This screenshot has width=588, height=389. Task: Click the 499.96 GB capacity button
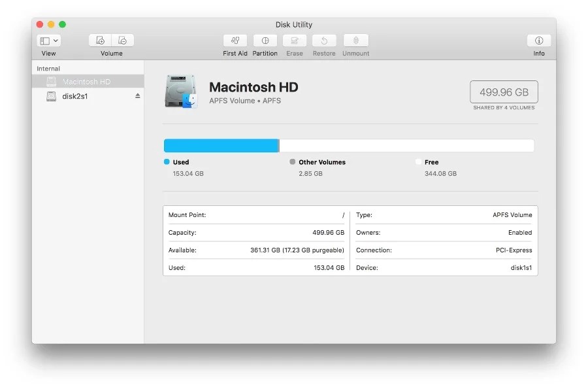coord(503,92)
